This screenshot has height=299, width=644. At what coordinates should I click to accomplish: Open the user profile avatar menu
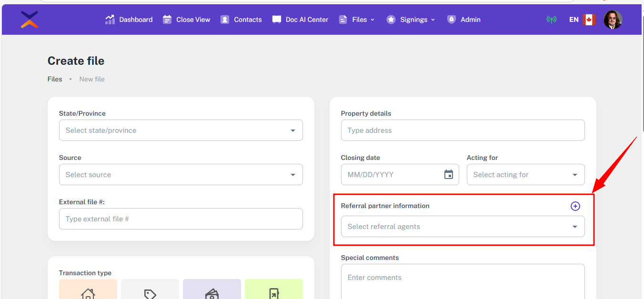tap(613, 20)
